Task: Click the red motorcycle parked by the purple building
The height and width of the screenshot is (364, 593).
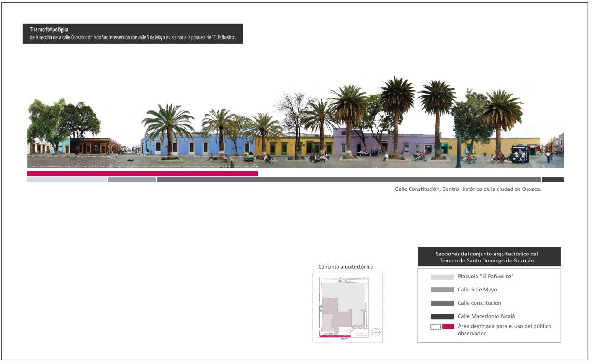Action: [419, 157]
